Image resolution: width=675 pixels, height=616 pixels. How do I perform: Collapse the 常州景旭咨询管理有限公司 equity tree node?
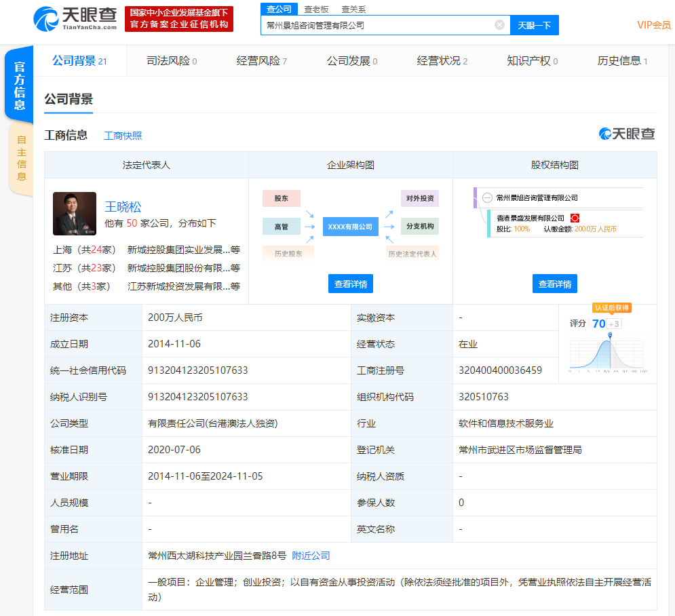click(x=488, y=198)
